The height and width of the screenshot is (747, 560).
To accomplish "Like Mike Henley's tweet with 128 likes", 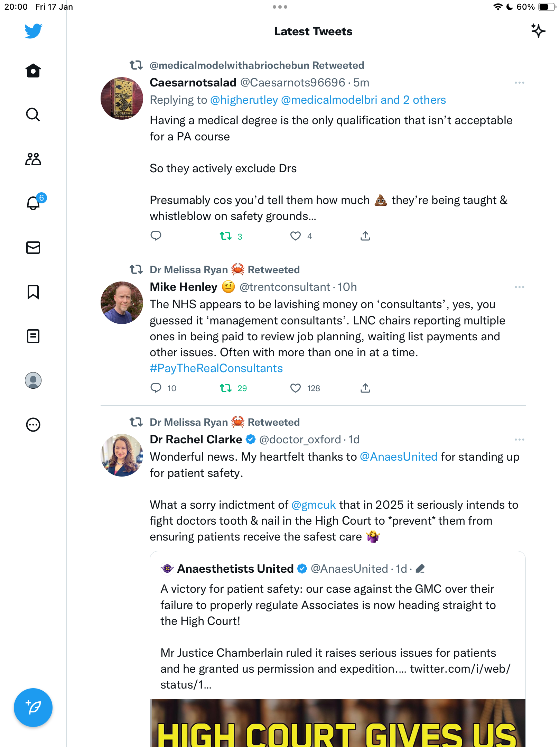I will pyautogui.click(x=295, y=388).
